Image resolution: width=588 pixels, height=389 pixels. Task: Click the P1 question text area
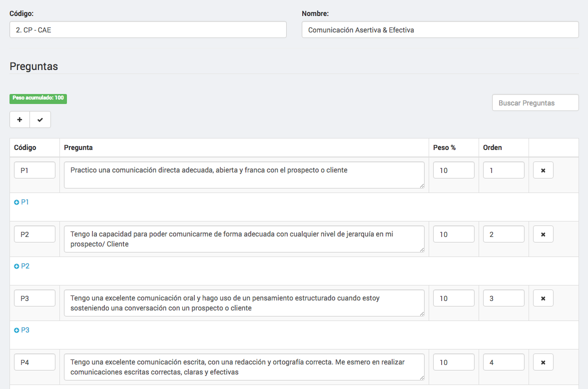click(x=244, y=175)
